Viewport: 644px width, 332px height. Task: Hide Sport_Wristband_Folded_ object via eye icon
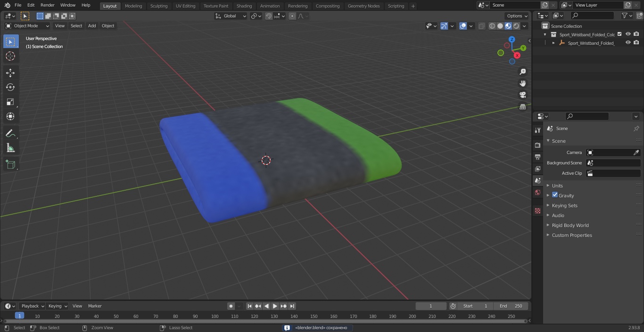[628, 42]
